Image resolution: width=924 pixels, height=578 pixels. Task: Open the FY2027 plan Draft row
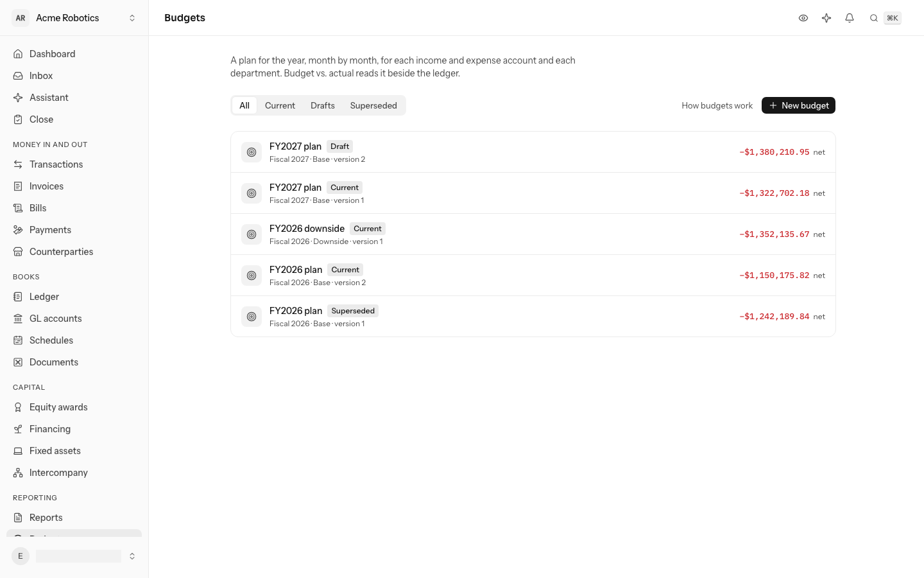[x=533, y=152]
